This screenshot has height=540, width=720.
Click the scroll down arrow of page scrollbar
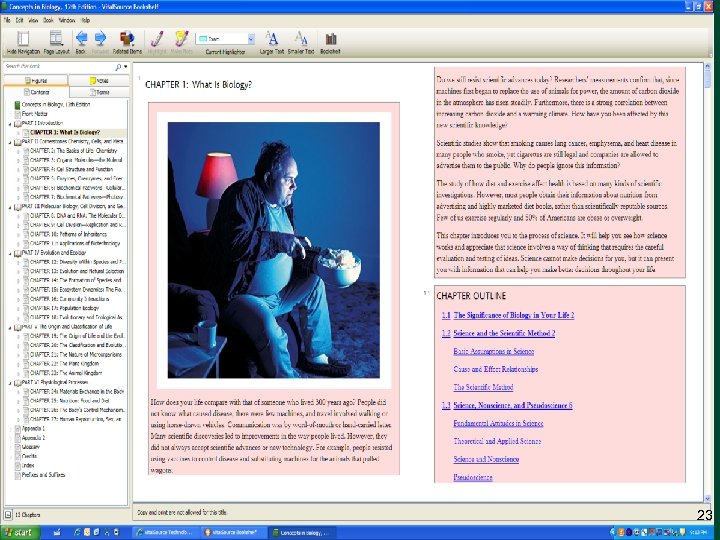(707, 498)
